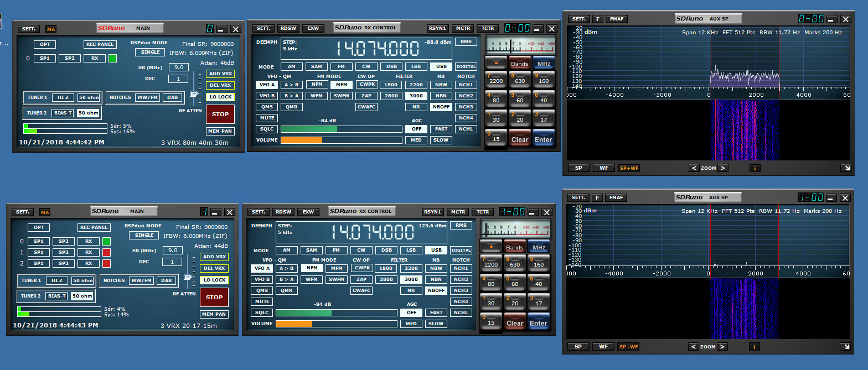Click the 14.074.000 frequency display in 0-00 RX Control
This screenshot has width=868, height=370.
378,49
